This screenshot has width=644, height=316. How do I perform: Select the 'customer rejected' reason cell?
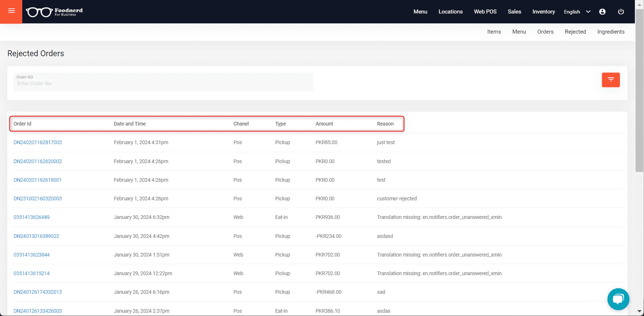coord(397,199)
